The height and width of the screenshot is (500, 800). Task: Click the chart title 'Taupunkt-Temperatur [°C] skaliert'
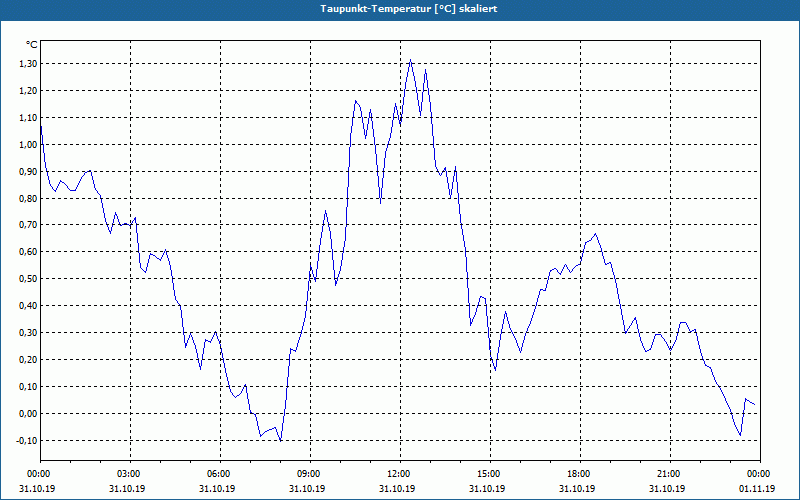pyautogui.click(x=409, y=9)
